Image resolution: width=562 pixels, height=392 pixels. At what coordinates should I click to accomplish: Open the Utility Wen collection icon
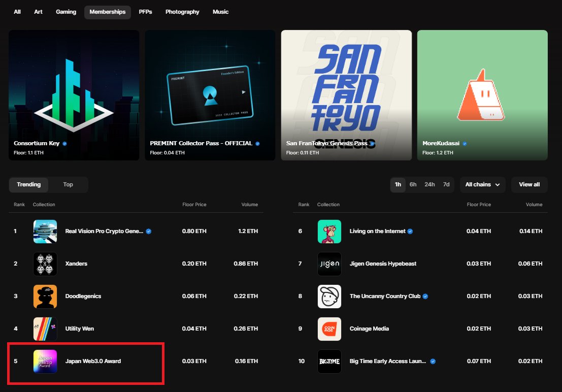click(45, 329)
